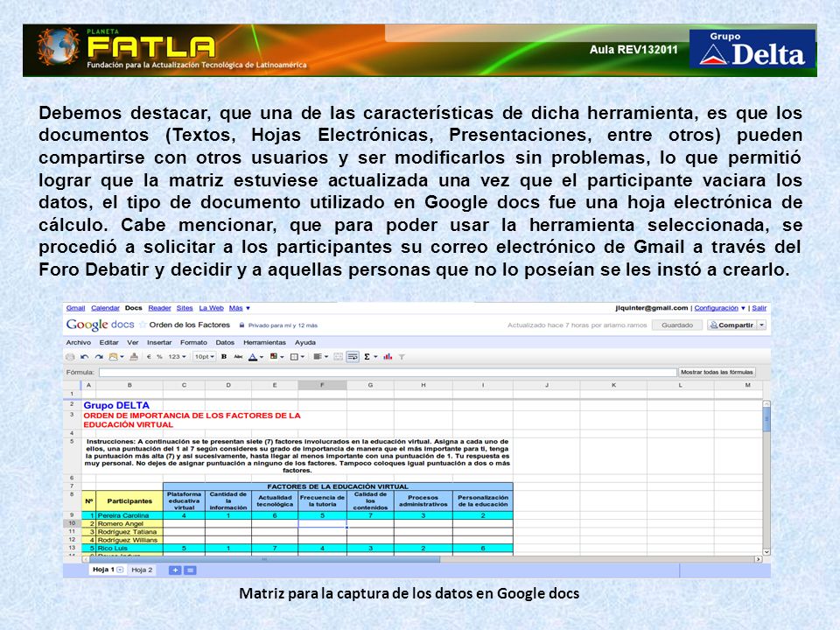Open the 10pt font size dropdown

coord(204,357)
